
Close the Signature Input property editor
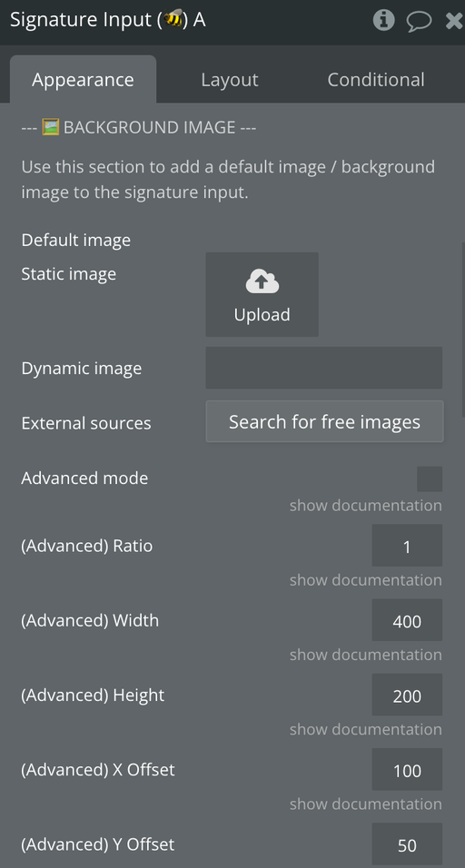(x=454, y=21)
